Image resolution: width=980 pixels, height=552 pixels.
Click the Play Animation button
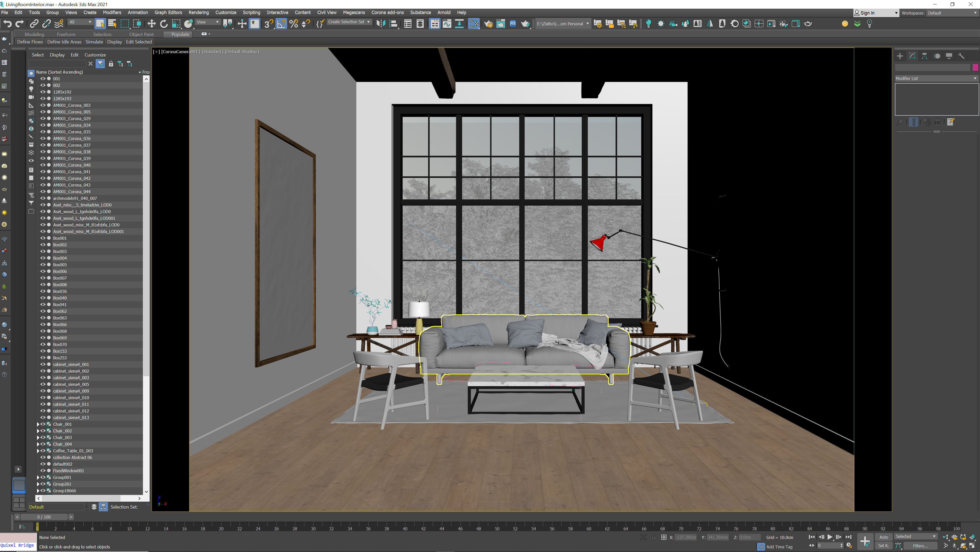(x=830, y=537)
